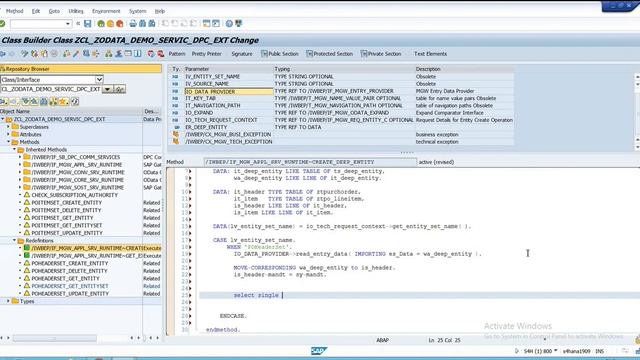Open the System menu
The width and height of the screenshot is (640, 360).
[138, 11]
